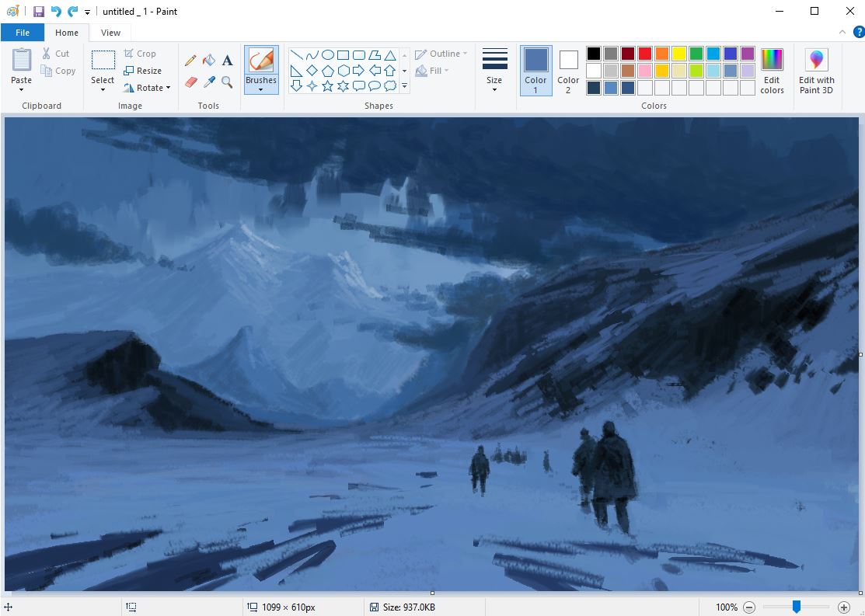Image resolution: width=865 pixels, height=616 pixels.
Task: Expand the Shapes gallery more arrow
Action: (404, 86)
